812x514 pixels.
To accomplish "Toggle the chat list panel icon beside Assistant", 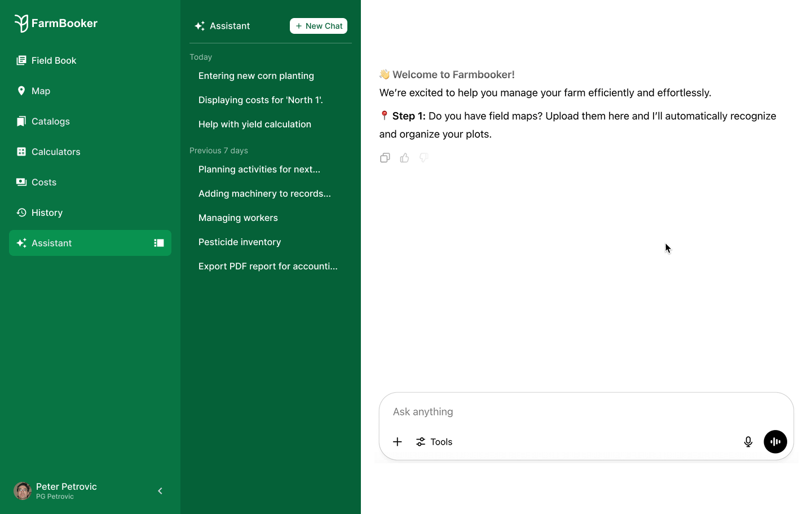I will 159,243.
